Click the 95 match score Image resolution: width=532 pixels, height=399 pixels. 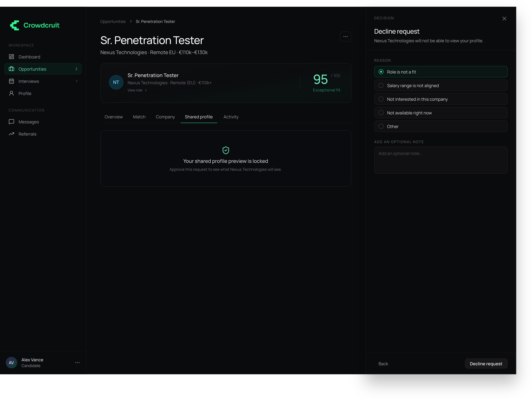(x=320, y=79)
